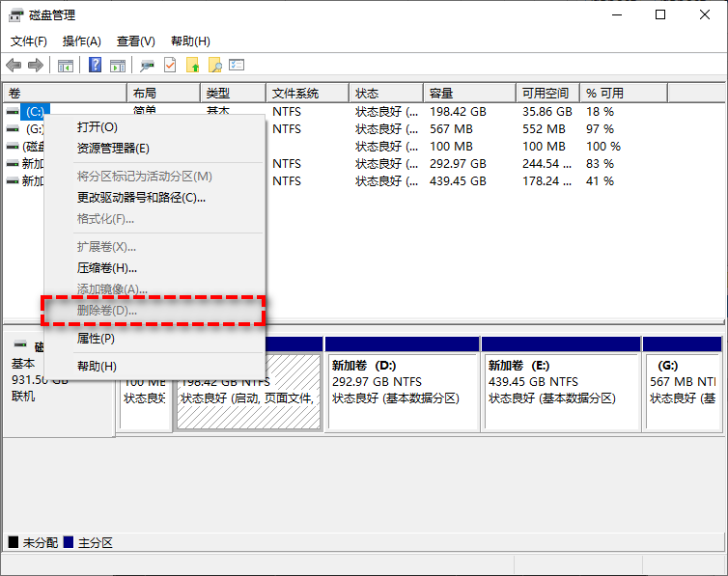Sort by the 文件系统 column header
Viewport: 728px width, 576px height.
[x=295, y=94]
